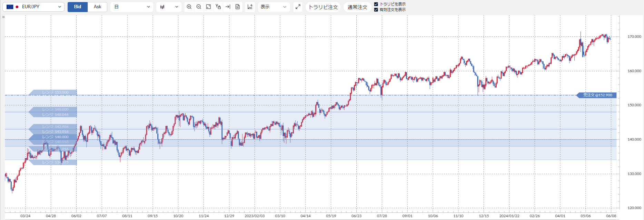
Task: Open the add indicator chart icon
Action: click(x=250, y=7)
